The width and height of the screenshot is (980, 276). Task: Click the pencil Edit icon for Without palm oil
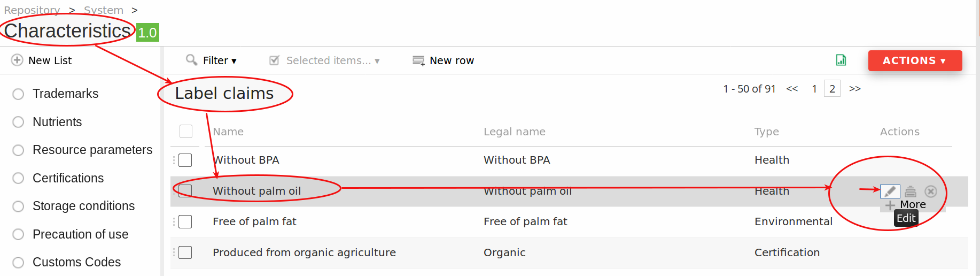click(890, 191)
